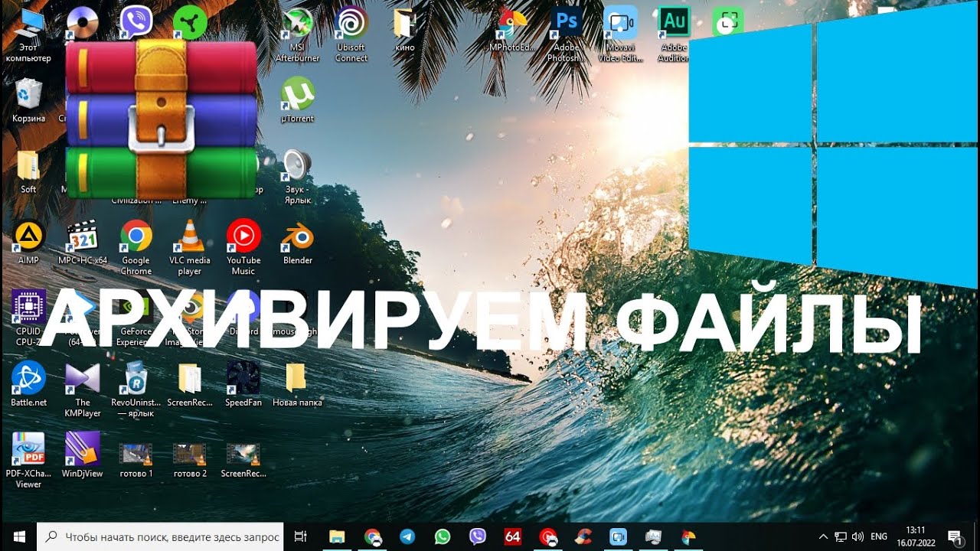Launch MPhotoEditor desktop shortcut
The height and width of the screenshot is (551, 980).
pos(512,30)
